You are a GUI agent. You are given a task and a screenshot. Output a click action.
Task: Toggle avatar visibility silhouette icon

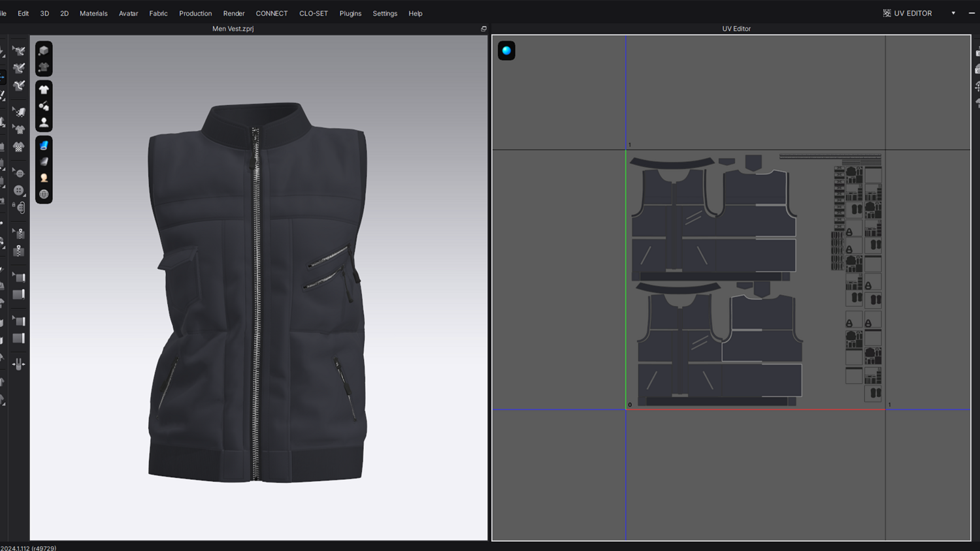point(44,123)
